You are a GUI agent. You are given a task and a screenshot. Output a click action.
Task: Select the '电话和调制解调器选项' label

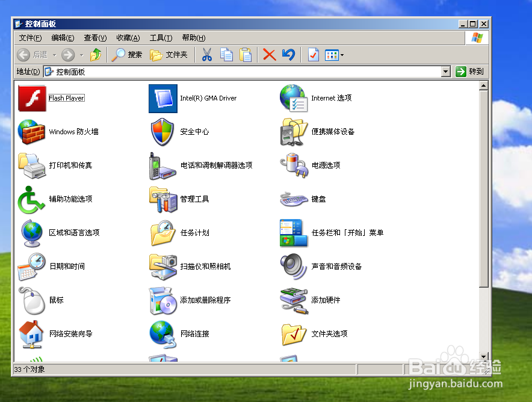click(217, 165)
